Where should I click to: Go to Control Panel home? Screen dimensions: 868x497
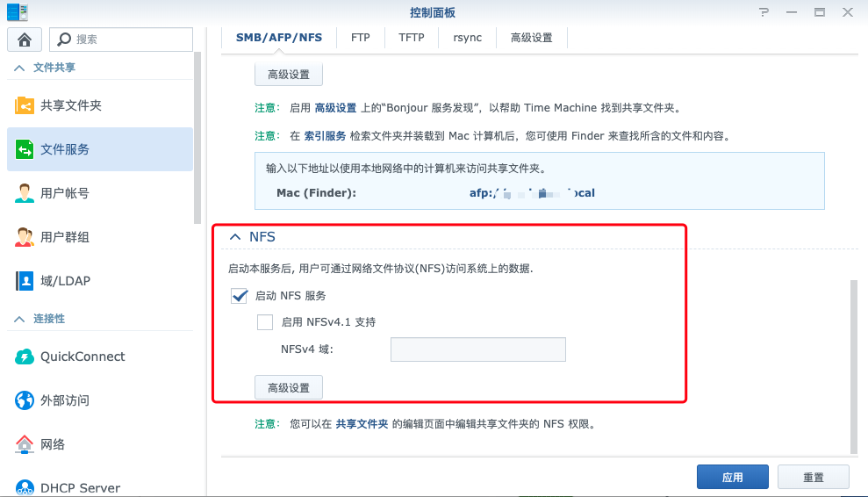[x=25, y=40]
